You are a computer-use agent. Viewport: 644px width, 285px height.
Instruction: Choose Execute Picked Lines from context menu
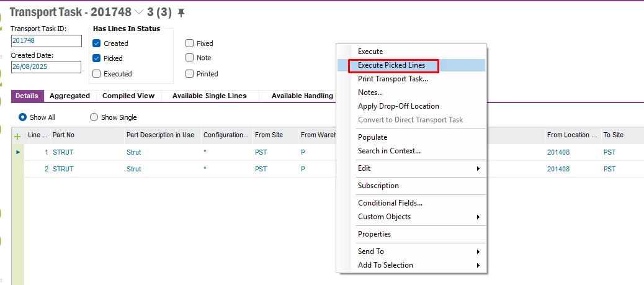391,65
